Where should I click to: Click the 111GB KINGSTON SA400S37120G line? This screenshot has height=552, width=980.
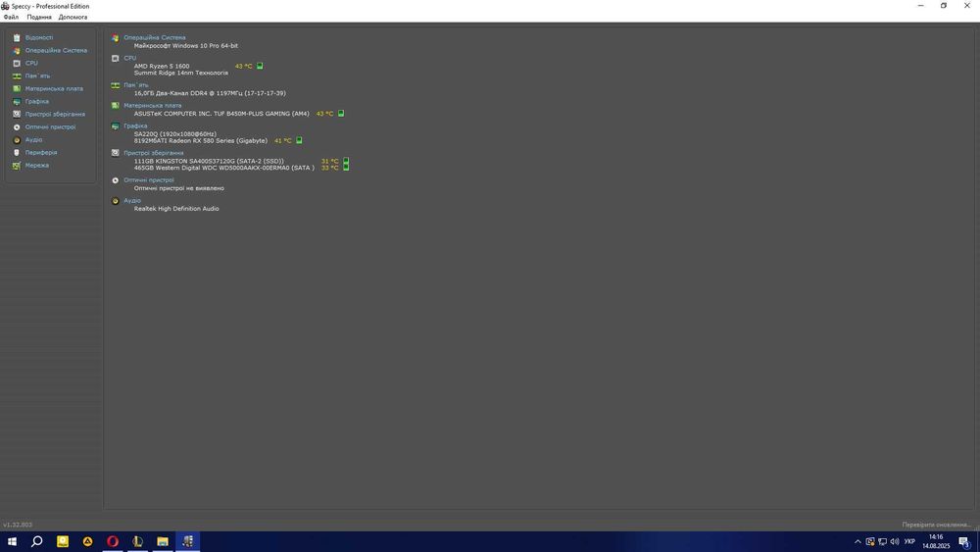(x=209, y=162)
